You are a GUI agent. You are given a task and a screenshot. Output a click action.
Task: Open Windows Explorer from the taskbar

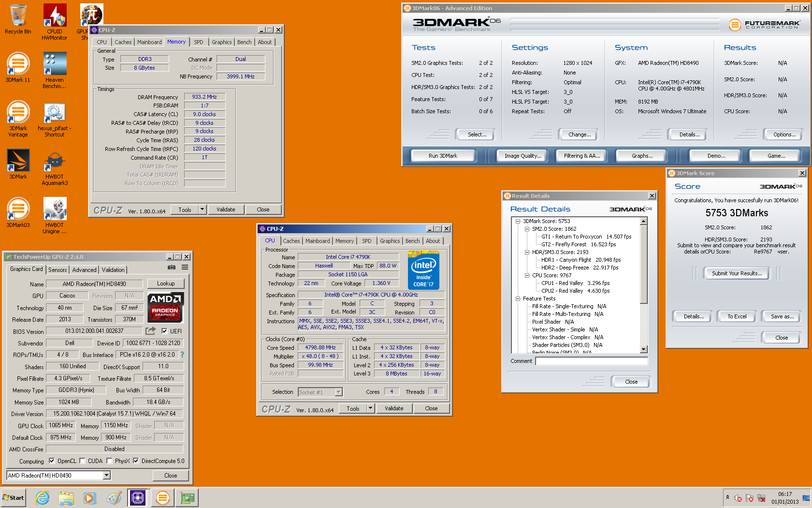pyautogui.click(x=66, y=498)
